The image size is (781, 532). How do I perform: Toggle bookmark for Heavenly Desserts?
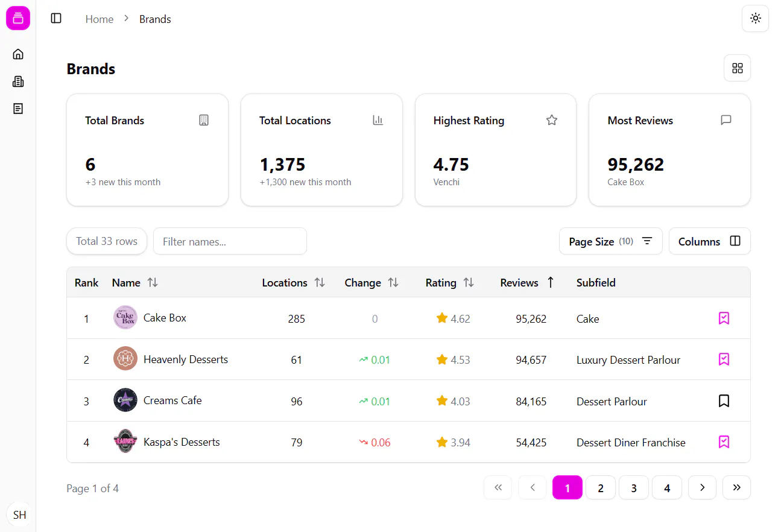point(724,359)
